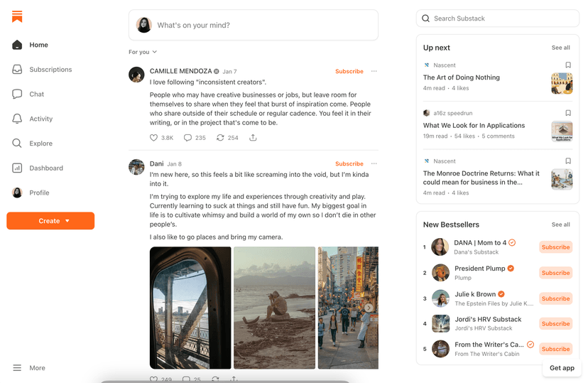
Task: Open 'The Art of Doing Nothing' title
Action: pyautogui.click(x=462, y=77)
